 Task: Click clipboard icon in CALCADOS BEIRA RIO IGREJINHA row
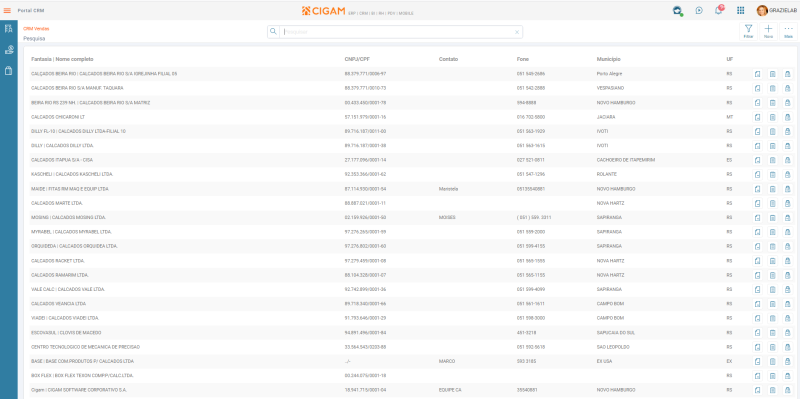[772, 74]
